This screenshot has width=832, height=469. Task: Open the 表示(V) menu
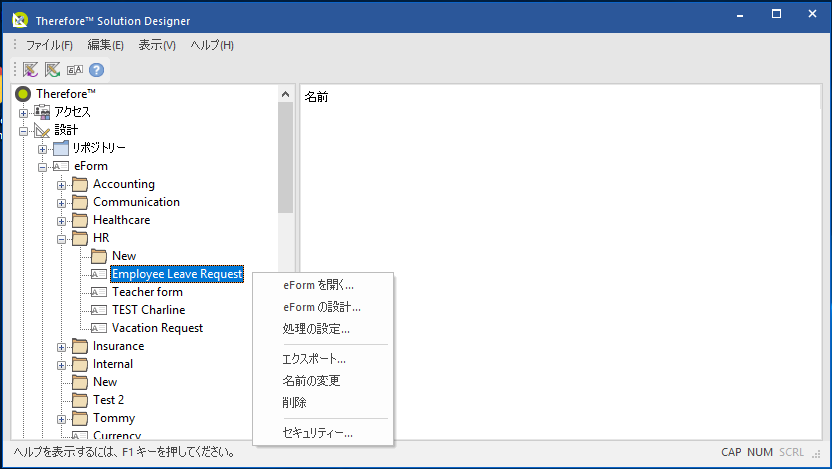click(157, 45)
